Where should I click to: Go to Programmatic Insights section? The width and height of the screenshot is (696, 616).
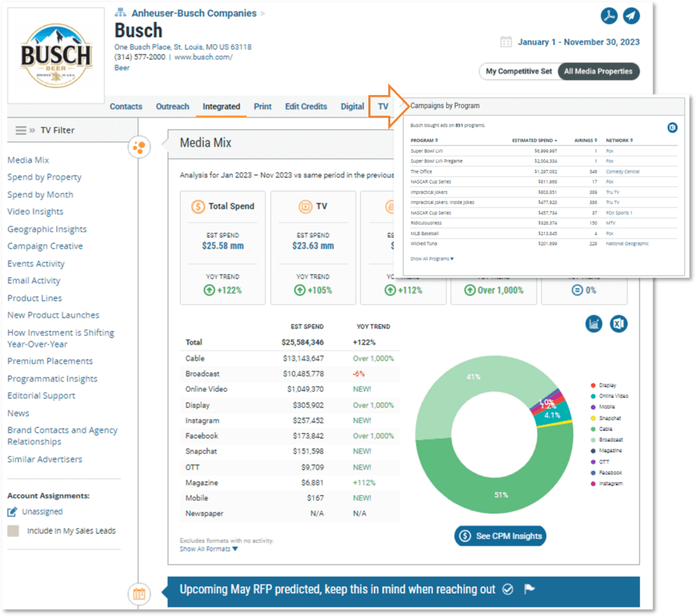point(52,379)
